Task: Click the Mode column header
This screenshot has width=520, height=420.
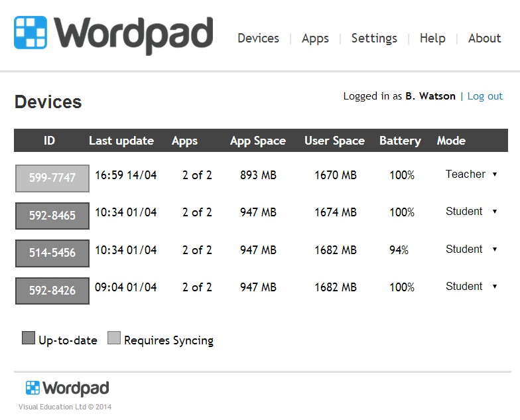Action: coord(451,141)
